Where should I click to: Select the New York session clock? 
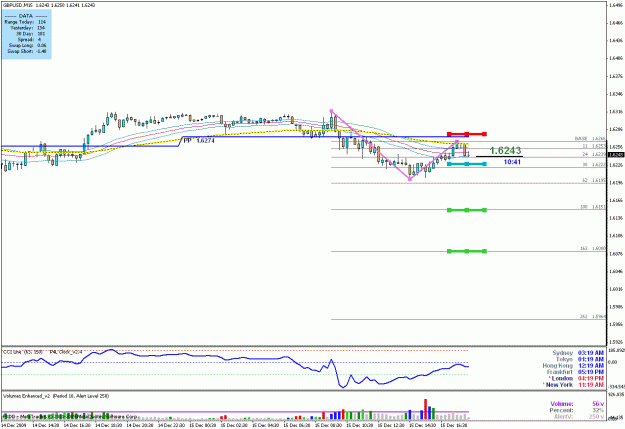tap(574, 385)
